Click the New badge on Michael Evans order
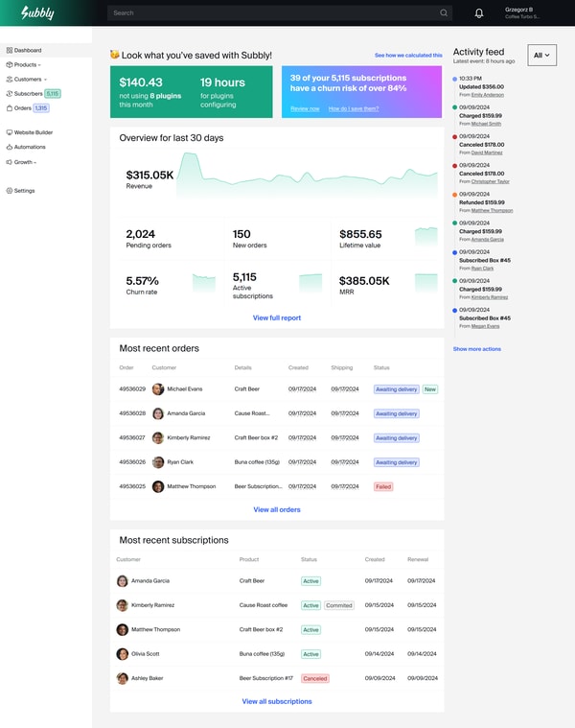The image size is (575, 728). (430, 389)
